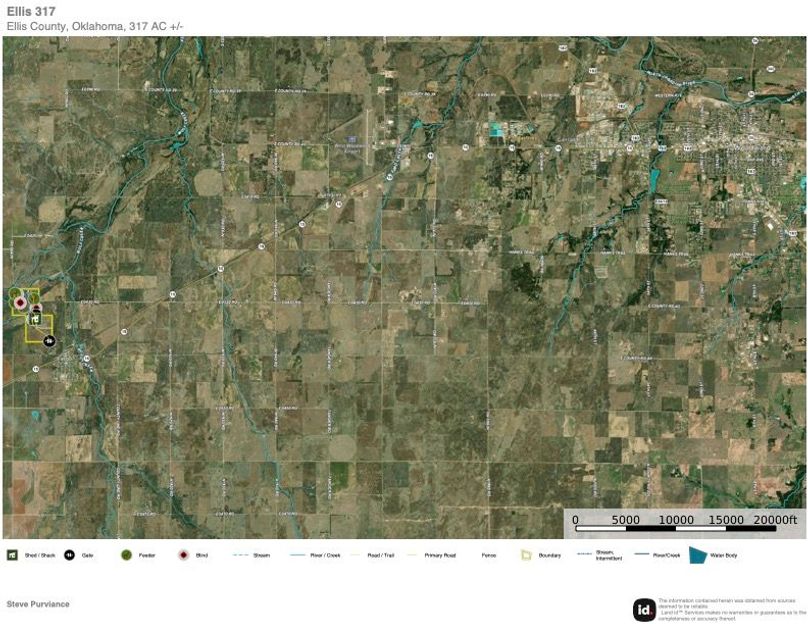Click the Fence legend label
Image resolution: width=808 pixels, height=624 pixels.
coord(488,555)
